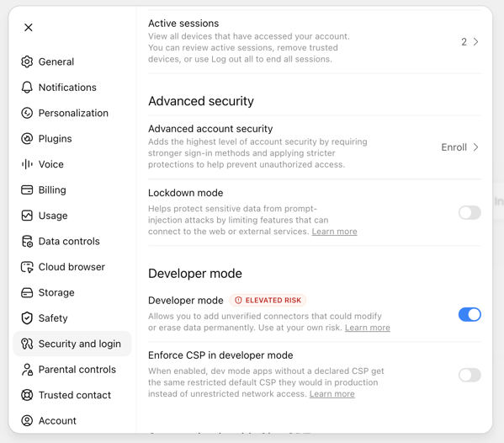Click the Data controls database icon

(27, 241)
